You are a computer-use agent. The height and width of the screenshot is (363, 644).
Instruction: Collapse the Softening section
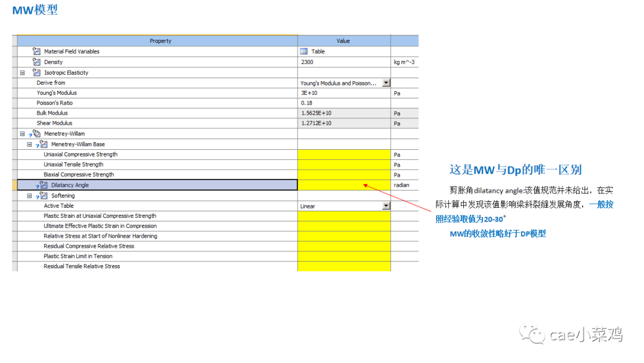29,195
